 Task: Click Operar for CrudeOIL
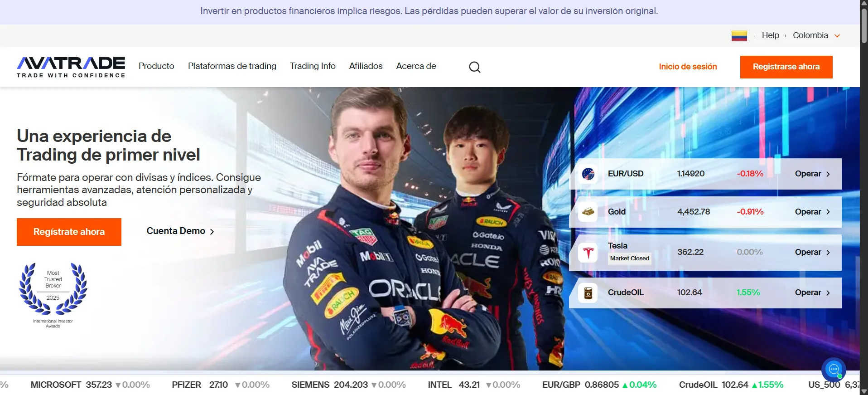click(808, 293)
